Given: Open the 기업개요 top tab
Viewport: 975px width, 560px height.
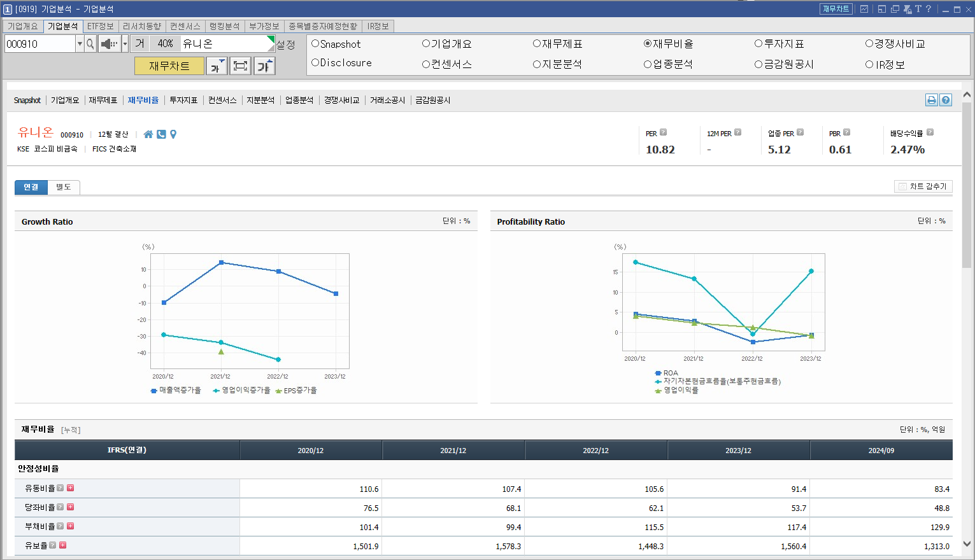Looking at the screenshot, I should point(23,26).
